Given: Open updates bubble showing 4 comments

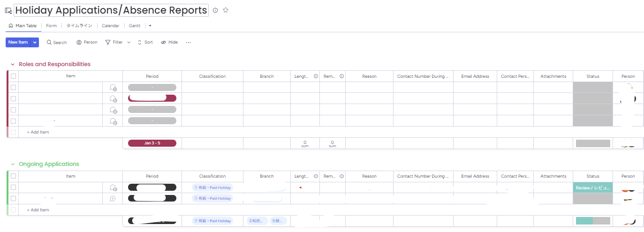Looking at the screenshot, I should click(x=113, y=110).
